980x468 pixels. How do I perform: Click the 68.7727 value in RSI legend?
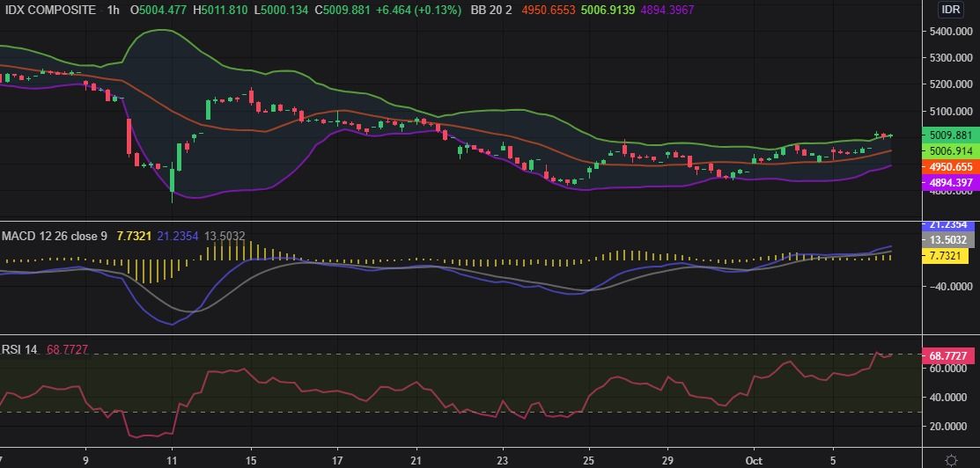click(68, 350)
